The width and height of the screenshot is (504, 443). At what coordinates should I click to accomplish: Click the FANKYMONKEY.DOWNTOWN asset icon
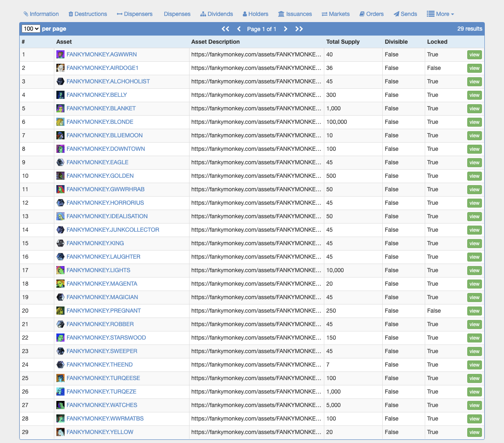pyautogui.click(x=60, y=149)
